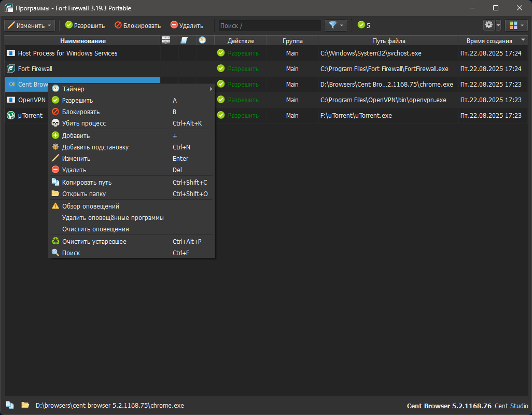Click Main group cell of OpenVPN row
The height and width of the screenshot is (415, 532).
point(292,100)
